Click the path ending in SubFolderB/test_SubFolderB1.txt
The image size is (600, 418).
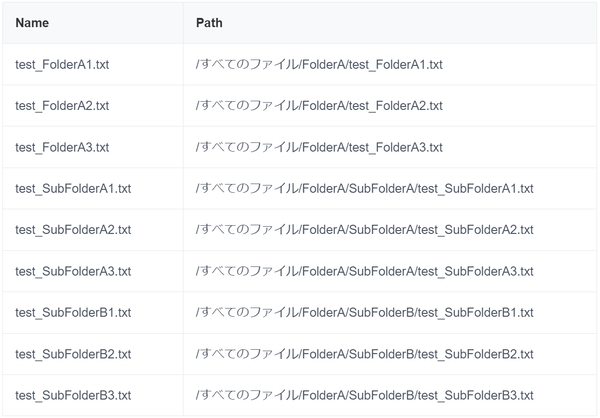(364, 312)
